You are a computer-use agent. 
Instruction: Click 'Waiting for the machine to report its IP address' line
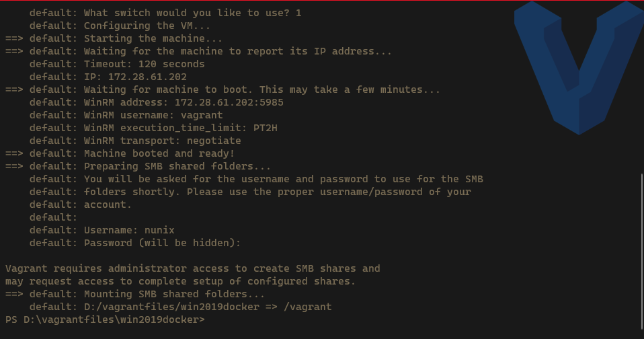pos(237,51)
